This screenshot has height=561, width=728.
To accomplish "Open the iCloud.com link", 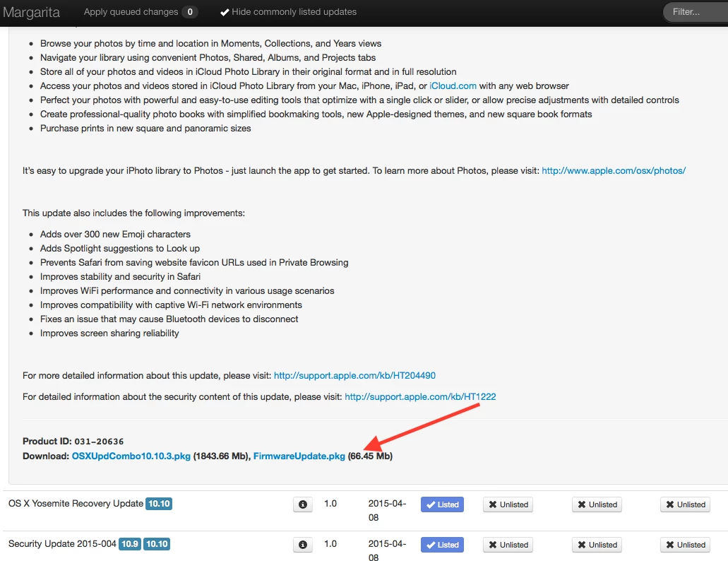I will tap(453, 86).
